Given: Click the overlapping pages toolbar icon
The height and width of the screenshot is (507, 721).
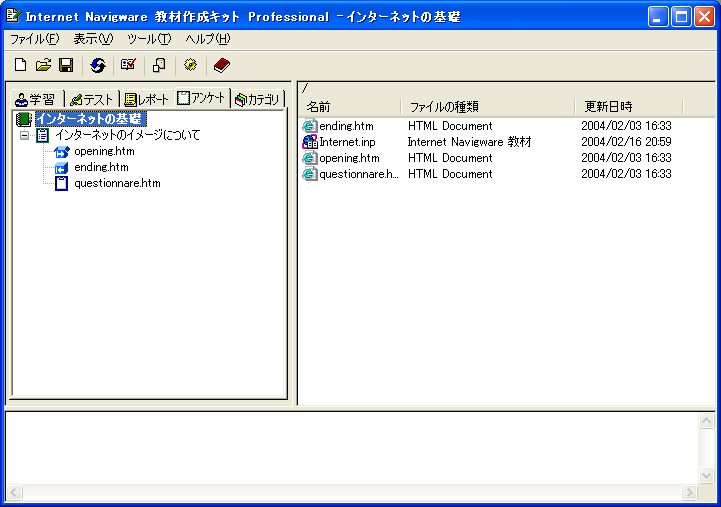Looking at the screenshot, I should click(159, 65).
